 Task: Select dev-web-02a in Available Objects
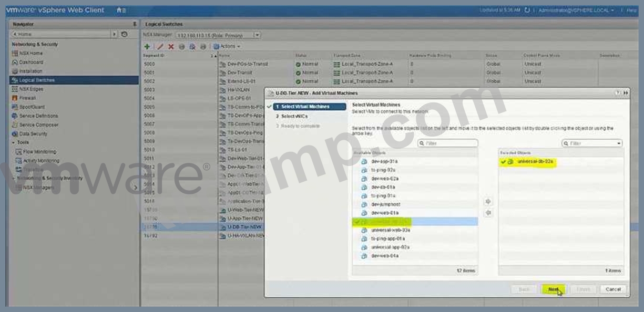coord(415,179)
